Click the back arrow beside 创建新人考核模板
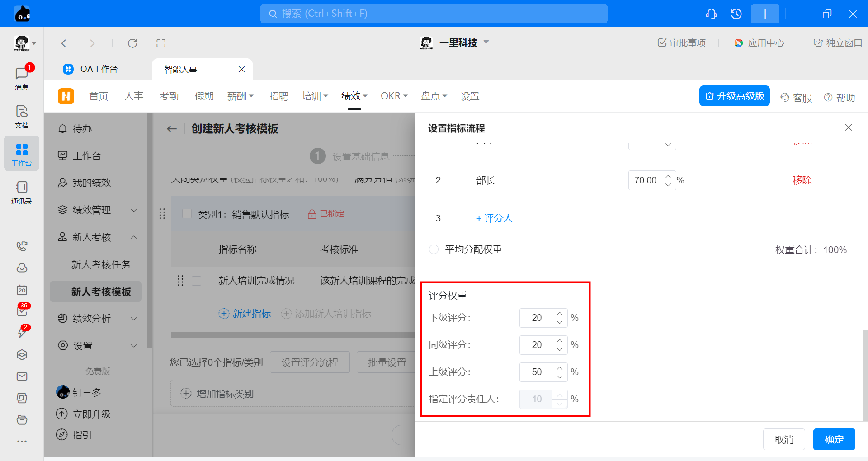The image size is (868, 461). point(172,129)
